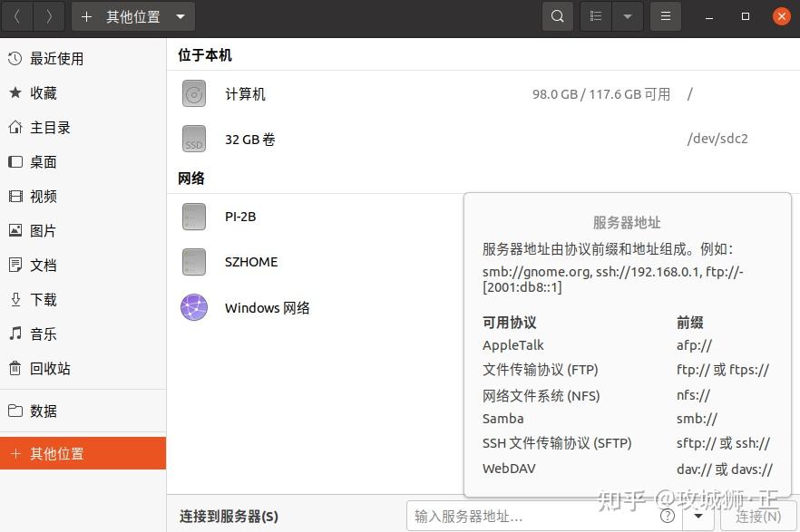The image size is (800, 532).
Task: Click the Windows 网络 globe icon
Action: 193,307
